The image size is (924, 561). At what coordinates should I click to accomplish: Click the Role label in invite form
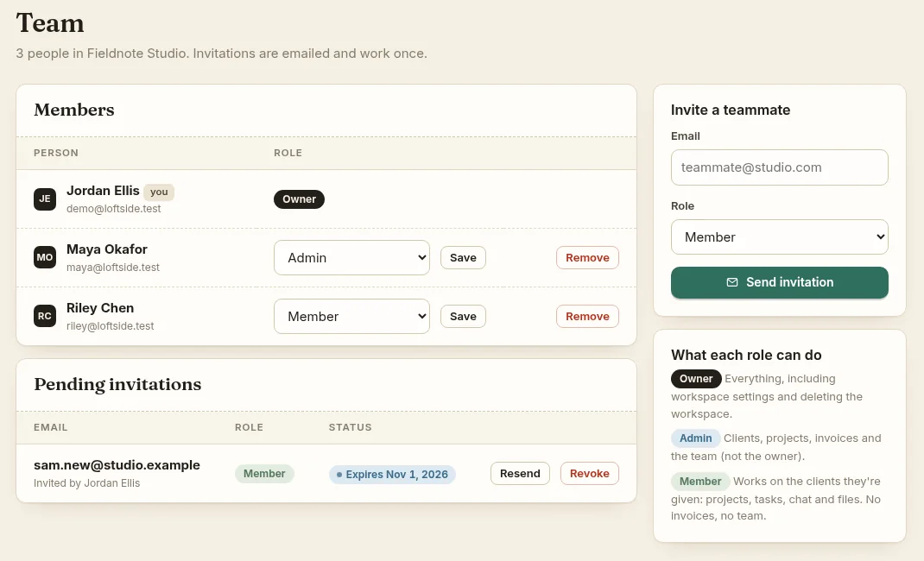[x=682, y=206]
